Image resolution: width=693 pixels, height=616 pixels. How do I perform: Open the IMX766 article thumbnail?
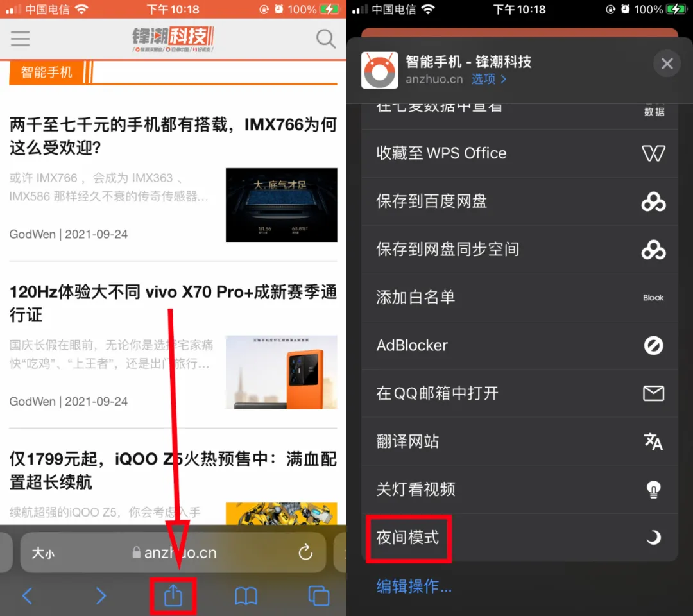(x=281, y=205)
